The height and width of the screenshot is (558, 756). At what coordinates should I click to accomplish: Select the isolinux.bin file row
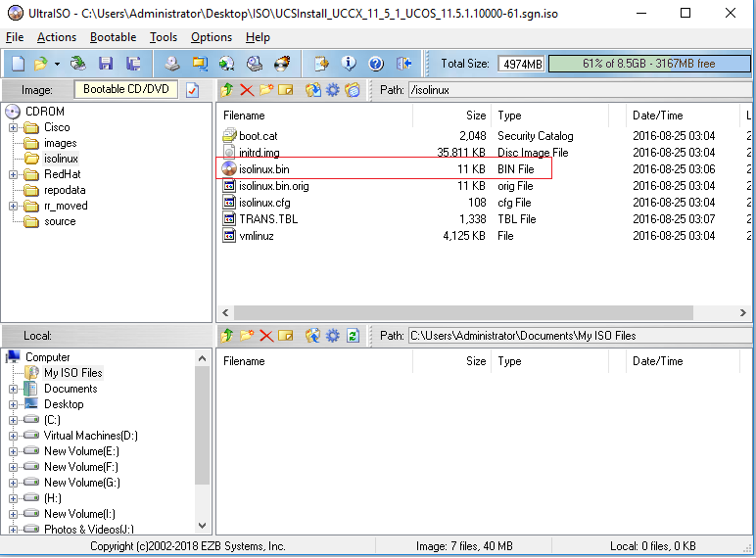pyautogui.click(x=384, y=168)
